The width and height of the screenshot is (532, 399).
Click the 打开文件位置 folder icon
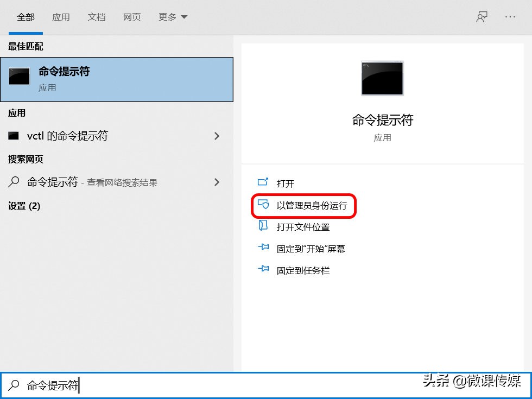(263, 227)
